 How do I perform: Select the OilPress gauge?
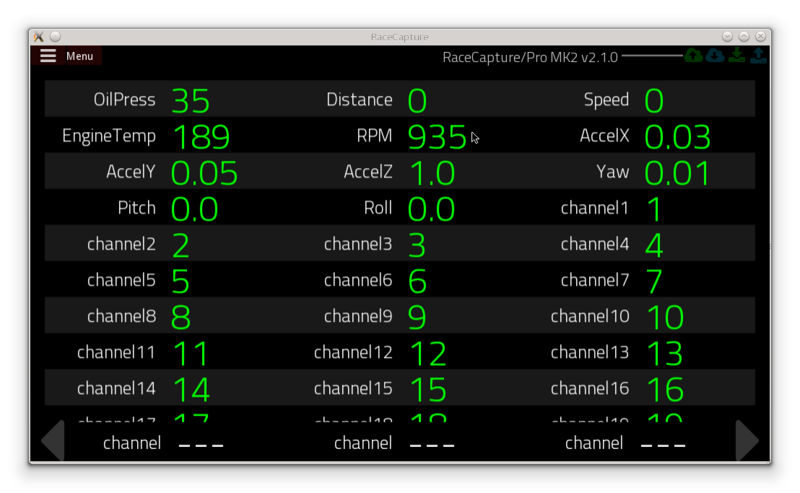tap(163, 100)
